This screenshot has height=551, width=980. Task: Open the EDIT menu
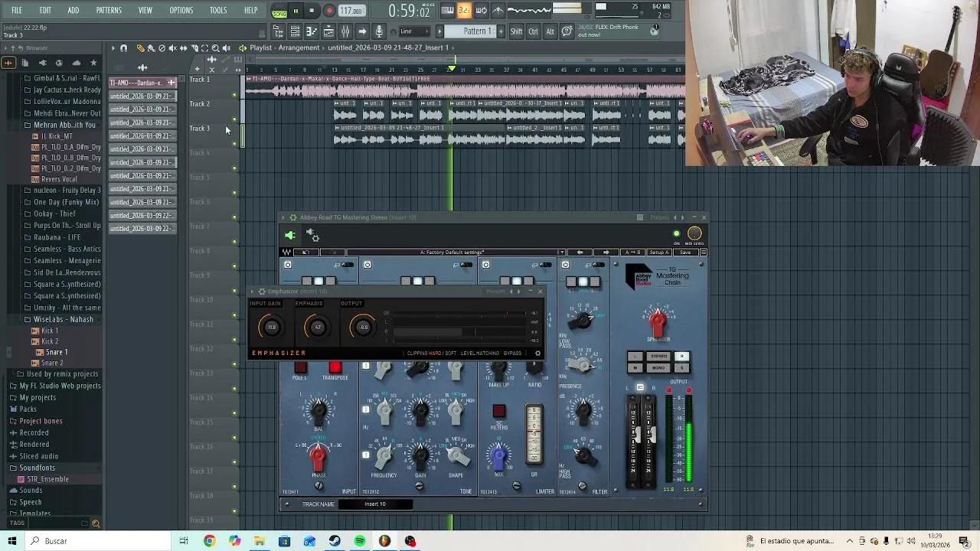point(45,11)
